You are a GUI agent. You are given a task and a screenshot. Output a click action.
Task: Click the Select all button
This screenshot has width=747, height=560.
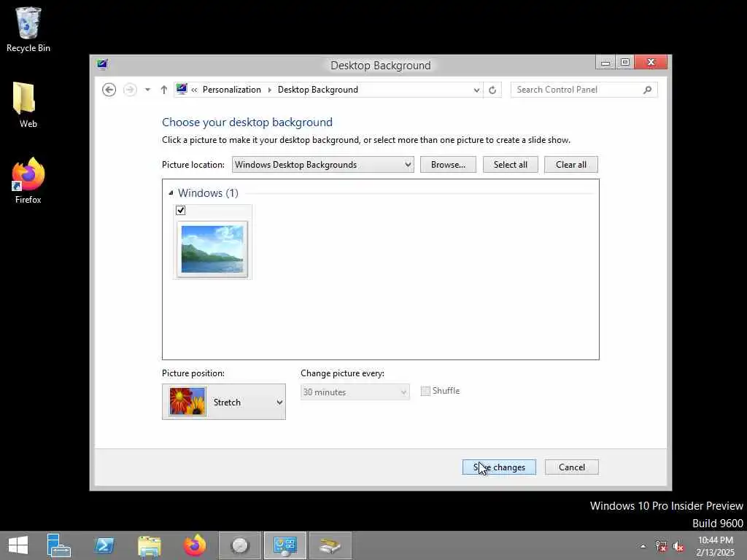510,165
